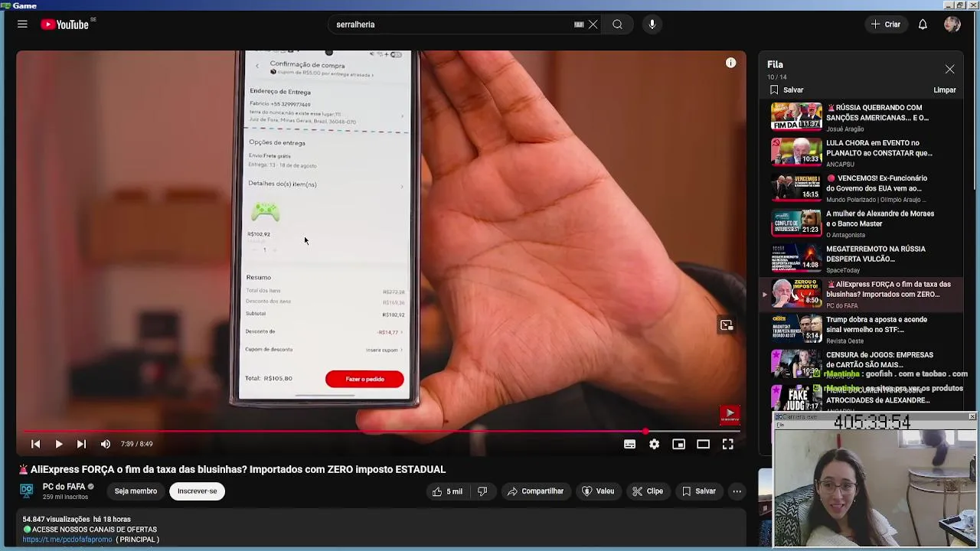This screenshot has width=980, height=551.
Task: Play the paused video
Action: point(58,444)
